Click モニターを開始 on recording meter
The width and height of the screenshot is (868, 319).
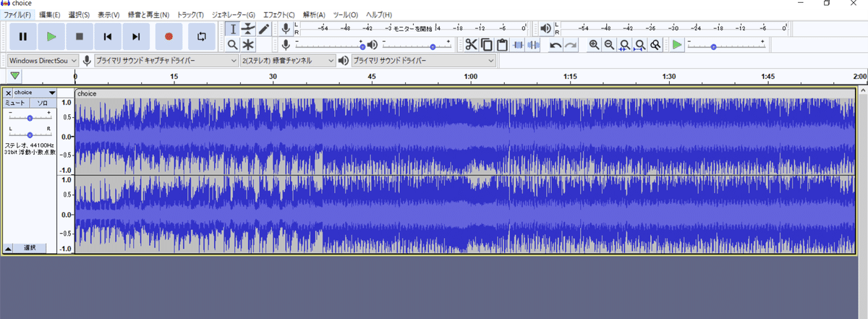click(413, 29)
